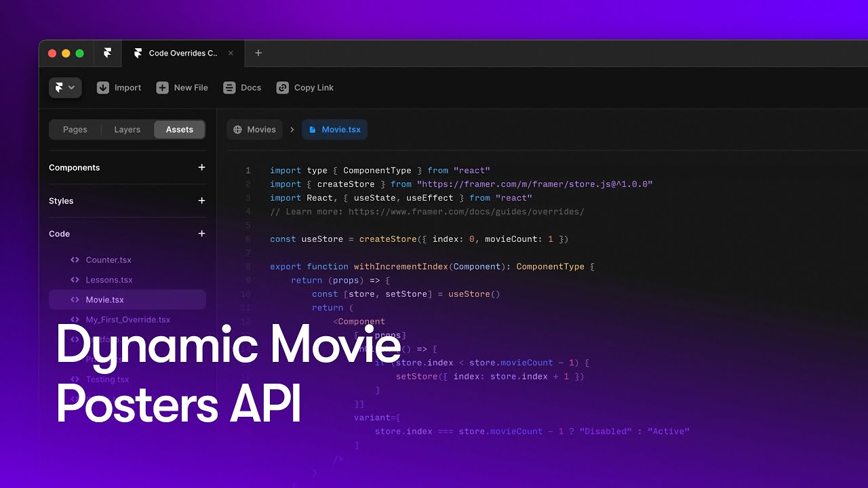Click the Copy Link icon
Screen dimensions: 868x488
[283, 87]
